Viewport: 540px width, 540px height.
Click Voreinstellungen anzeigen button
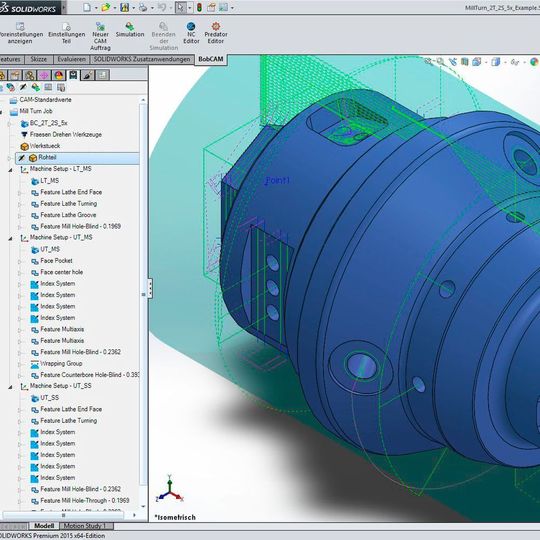coord(20,33)
